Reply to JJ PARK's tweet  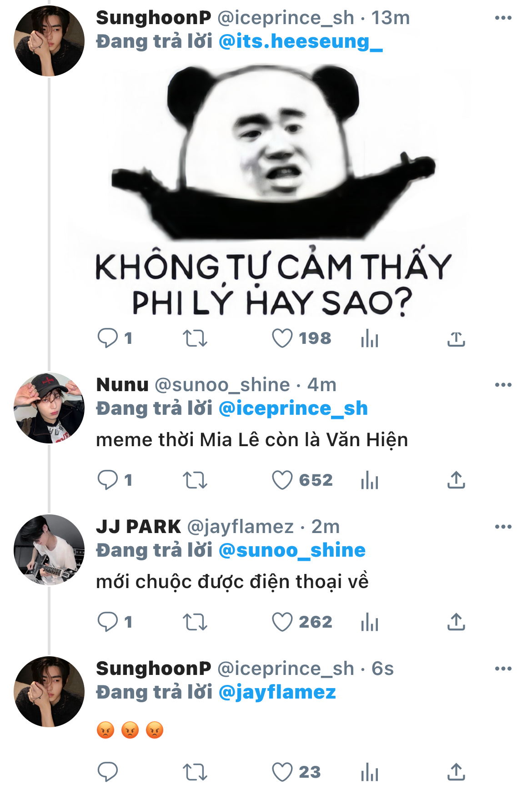click(x=108, y=622)
